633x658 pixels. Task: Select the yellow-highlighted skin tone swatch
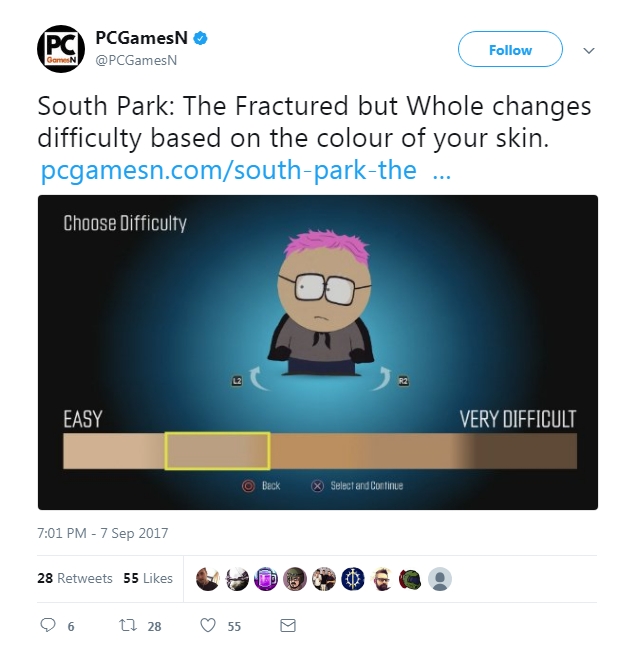tap(217, 451)
